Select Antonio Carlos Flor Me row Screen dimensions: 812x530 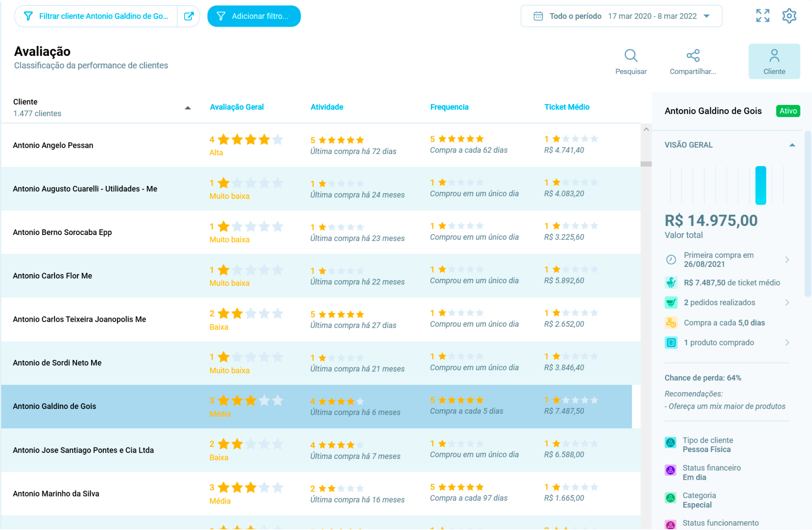pos(321,276)
